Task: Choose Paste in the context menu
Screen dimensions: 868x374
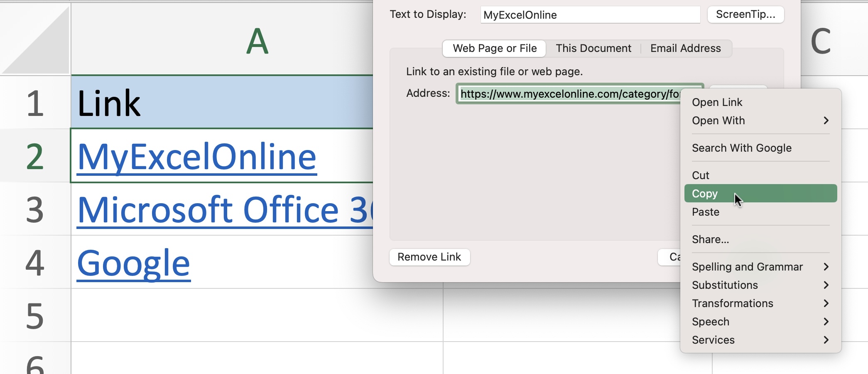Action: [x=706, y=212]
